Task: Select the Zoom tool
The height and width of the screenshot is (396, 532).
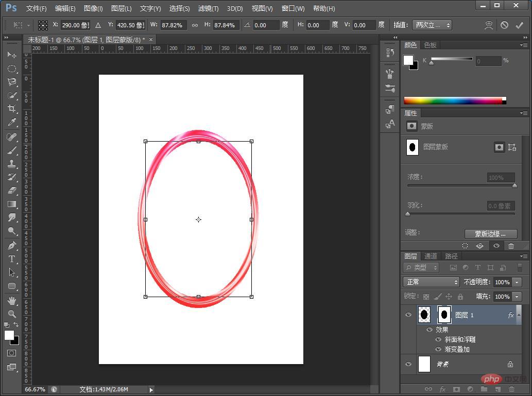Action: click(12, 314)
